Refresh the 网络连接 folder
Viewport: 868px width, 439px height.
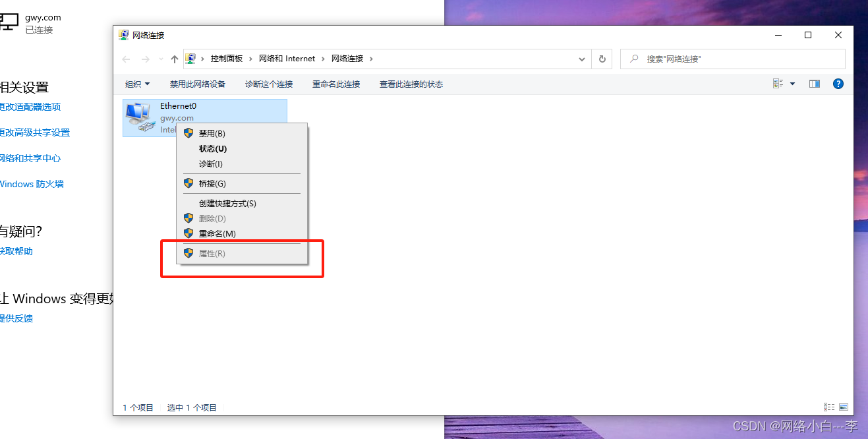pyautogui.click(x=602, y=59)
